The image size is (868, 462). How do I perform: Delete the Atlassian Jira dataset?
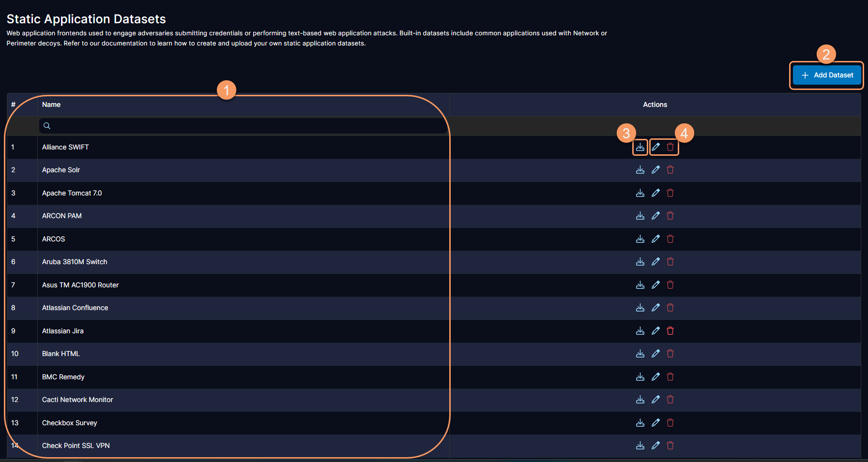(670, 331)
